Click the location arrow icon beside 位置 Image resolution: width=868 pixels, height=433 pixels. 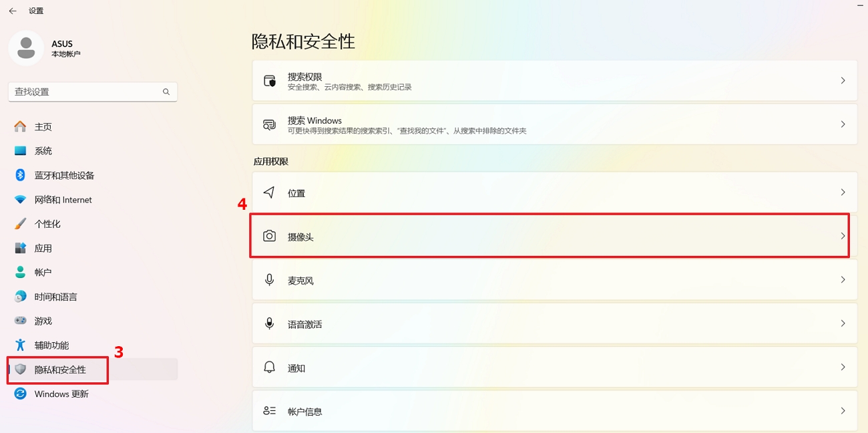pos(269,192)
